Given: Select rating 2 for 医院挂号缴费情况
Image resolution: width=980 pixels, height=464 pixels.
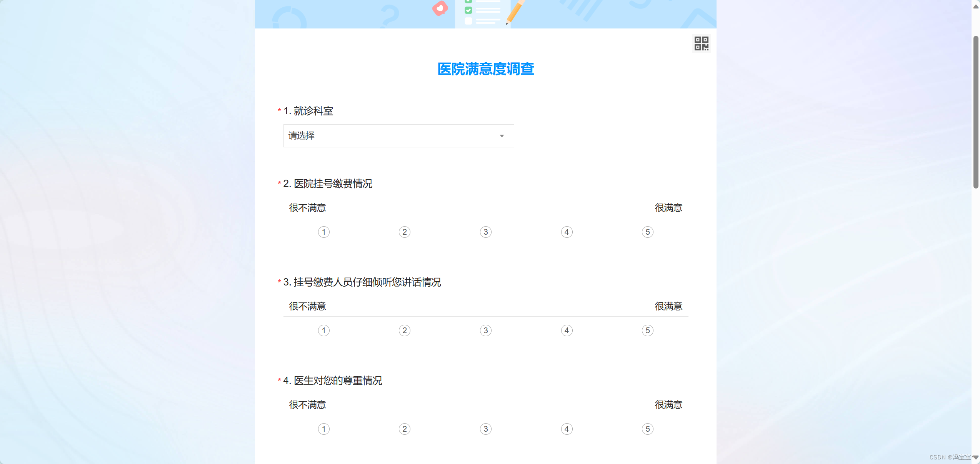Looking at the screenshot, I should [x=404, y=232].
